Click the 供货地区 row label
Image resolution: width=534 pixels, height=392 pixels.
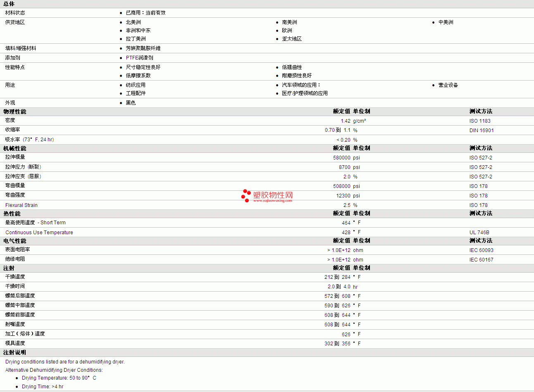coord(15,22)
